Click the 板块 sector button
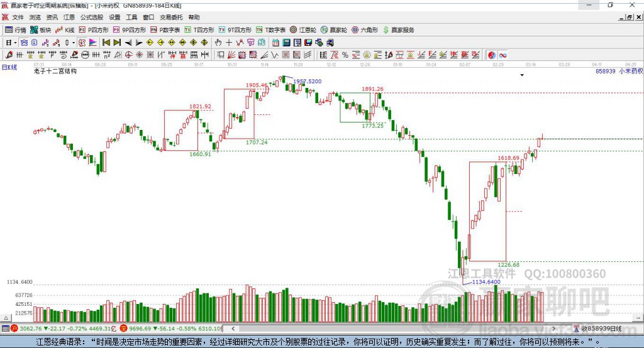 [x=41, y=30]
